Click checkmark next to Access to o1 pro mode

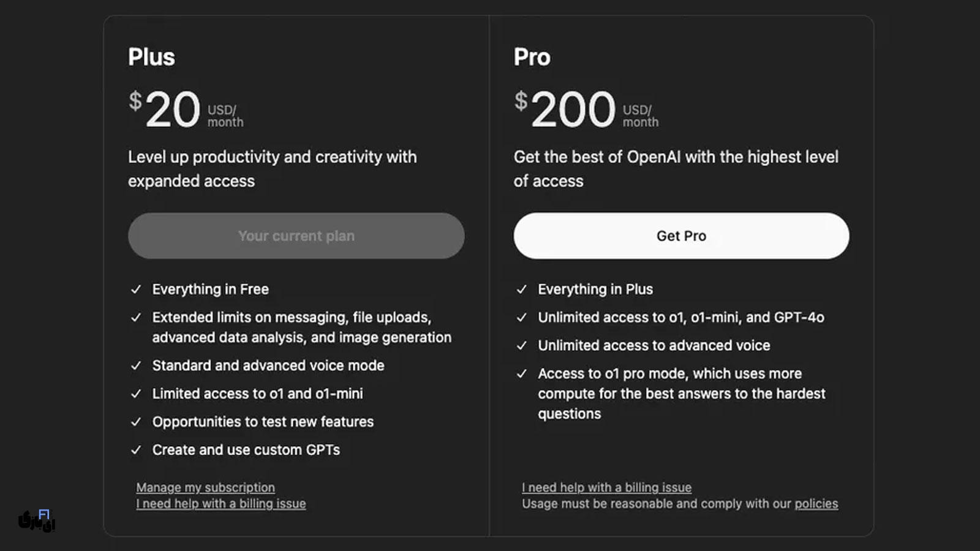coord(522,374)
